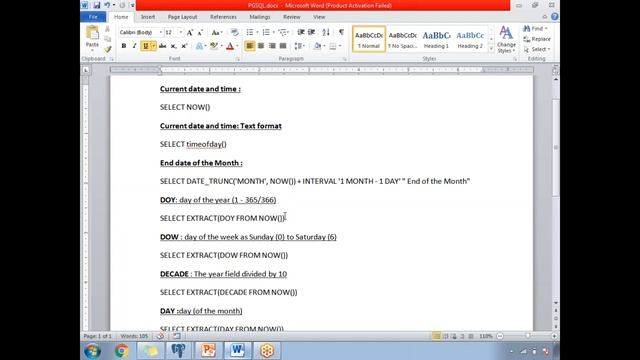Click the Page: 1 of 1 indicator
Viewport: 640px width, 360px height.
(x=98, y=336)
